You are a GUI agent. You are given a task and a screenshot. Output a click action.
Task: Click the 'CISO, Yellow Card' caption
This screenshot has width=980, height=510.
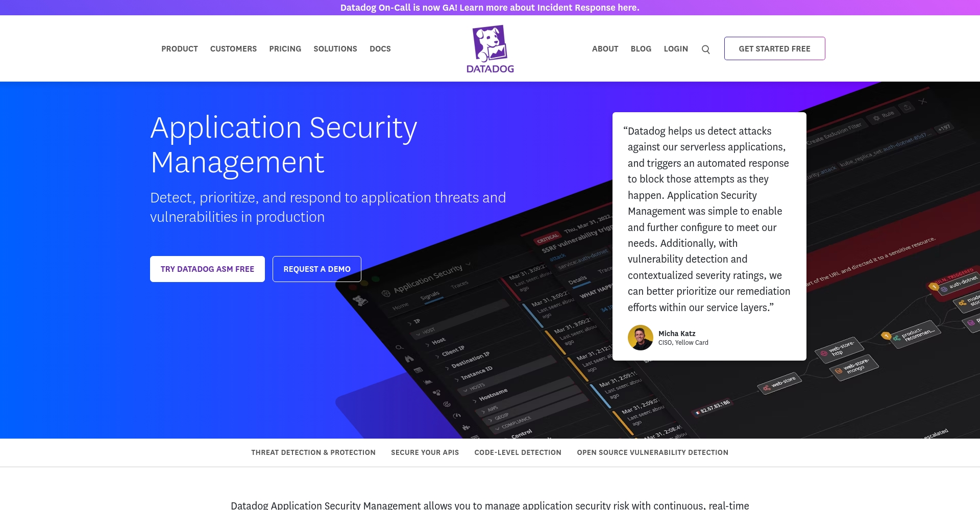(683, 343)
